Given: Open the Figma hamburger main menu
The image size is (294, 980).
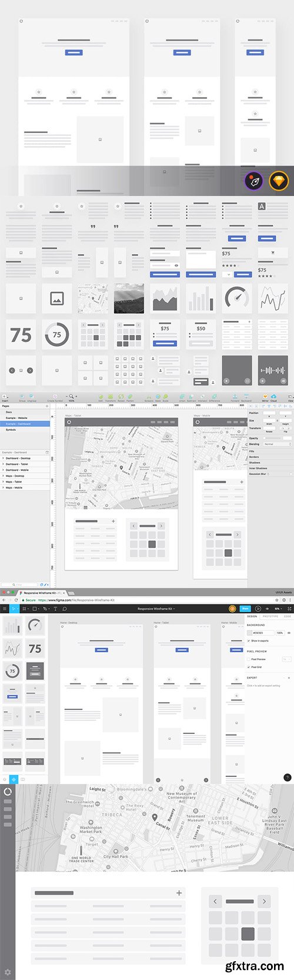Looking at the screenshot, I should click(4, 609).
